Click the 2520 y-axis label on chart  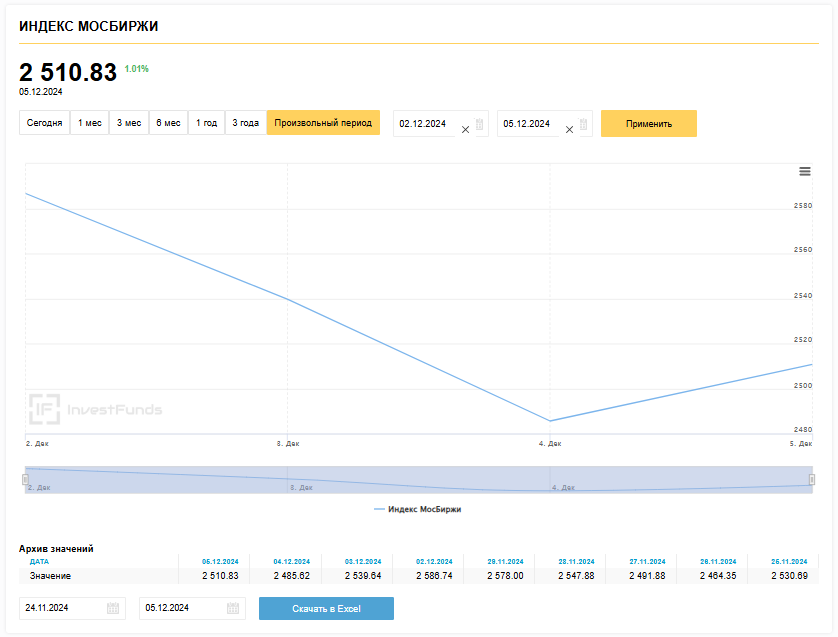tap(803, 339)
